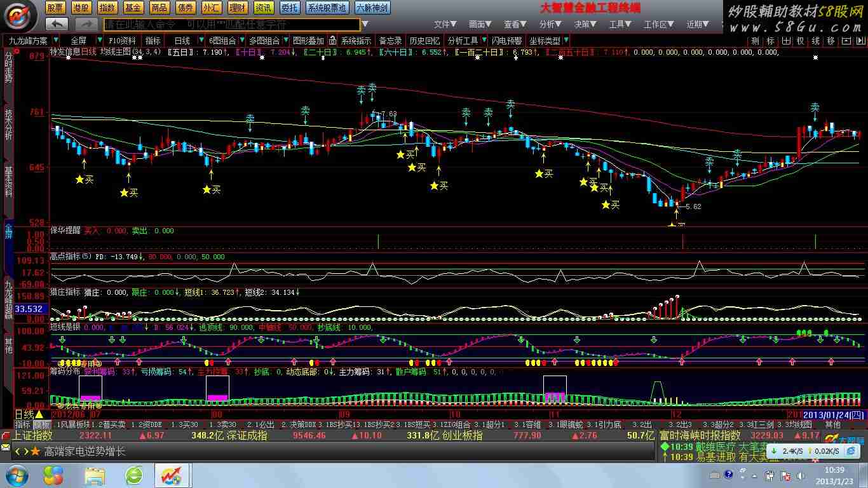Expand the 坐标类型 dropdown
This screenshot has height=488, width=868.
[566, 41]
